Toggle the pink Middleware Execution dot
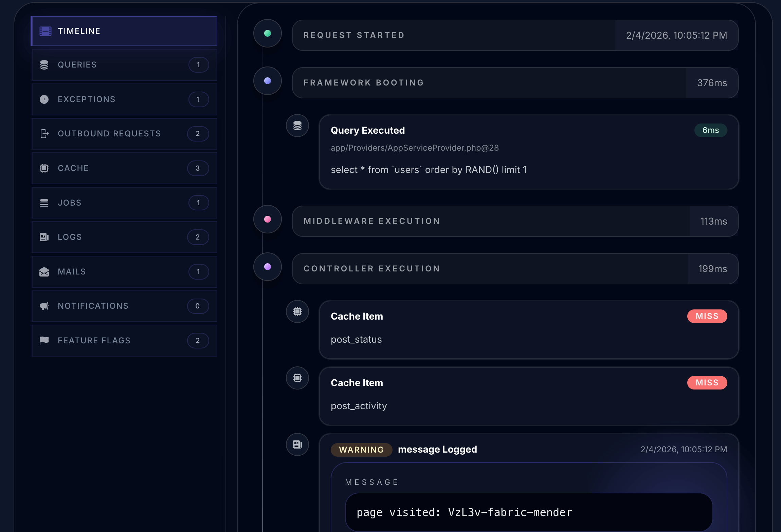Screen dimensions: 781x532 click(268, 220)
